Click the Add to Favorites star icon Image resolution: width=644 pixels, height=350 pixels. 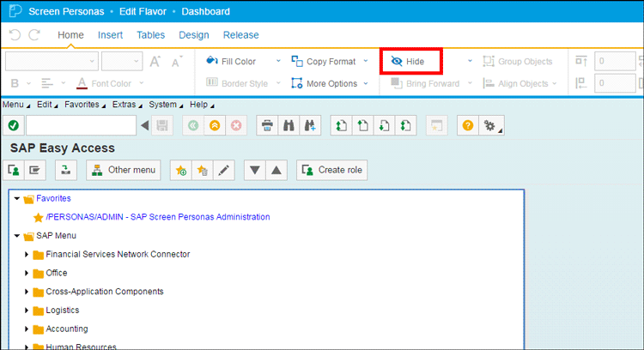[x=181, y=170]
